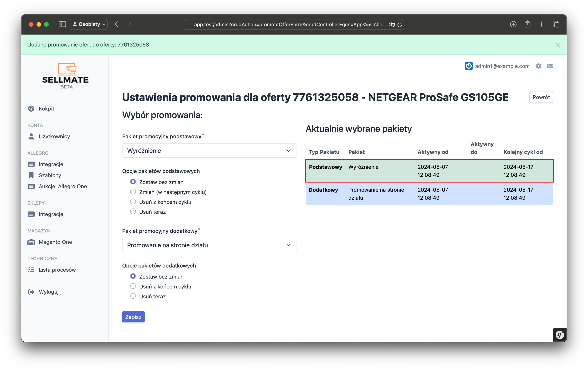588x370 pixels.
Task: Open Kokpit in the sidebar
Action: pyautogui.click(x=46, y=109)
